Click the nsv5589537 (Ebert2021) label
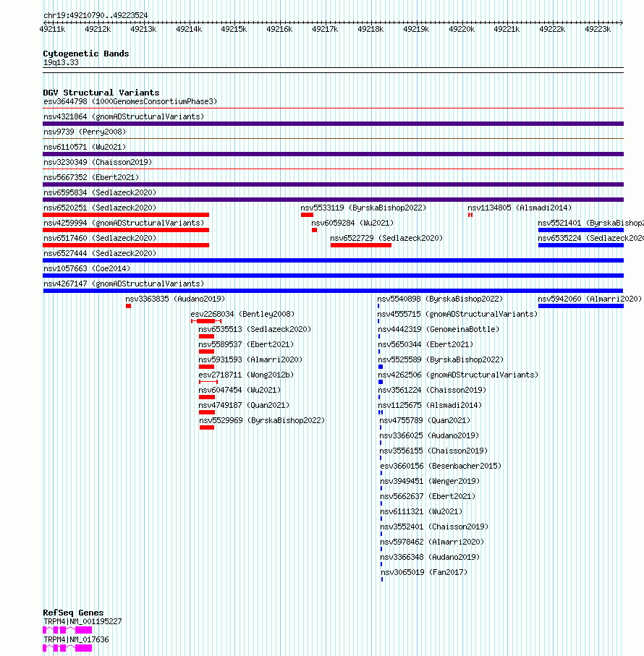 tap(246, 344)
